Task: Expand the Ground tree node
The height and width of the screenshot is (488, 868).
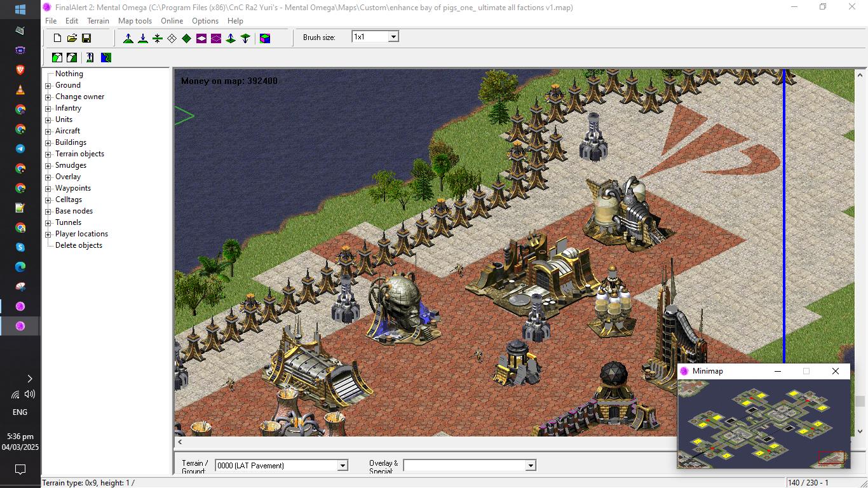Action: 48,85
